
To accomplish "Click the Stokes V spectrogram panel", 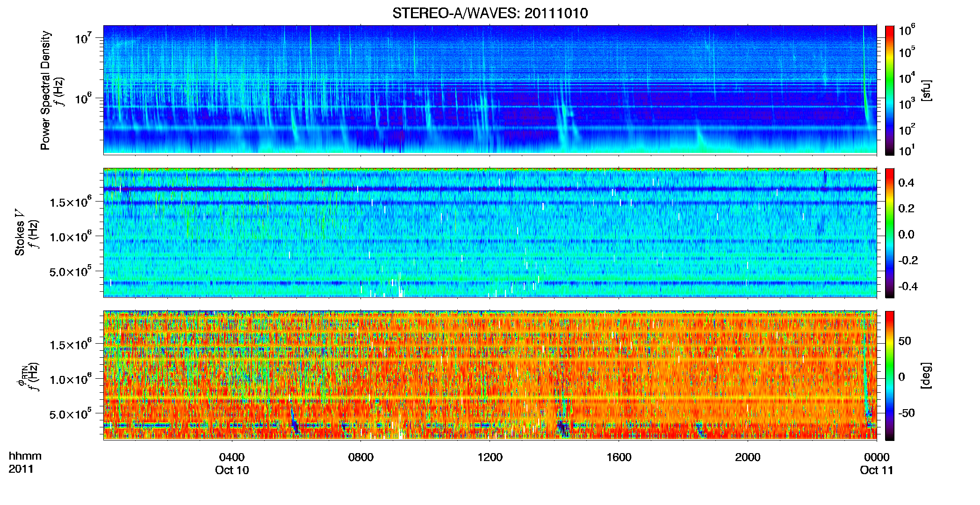I will (x=490, y=232).
